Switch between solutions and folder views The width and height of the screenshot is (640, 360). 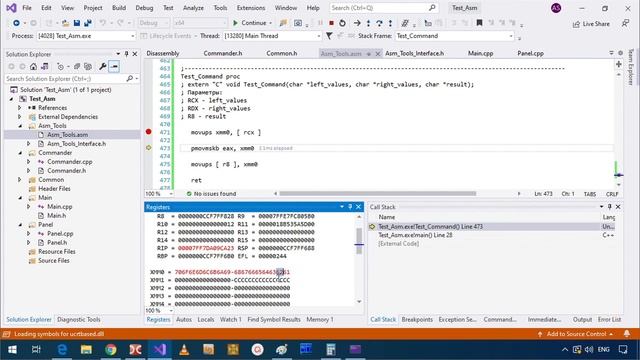click(44, 66)
